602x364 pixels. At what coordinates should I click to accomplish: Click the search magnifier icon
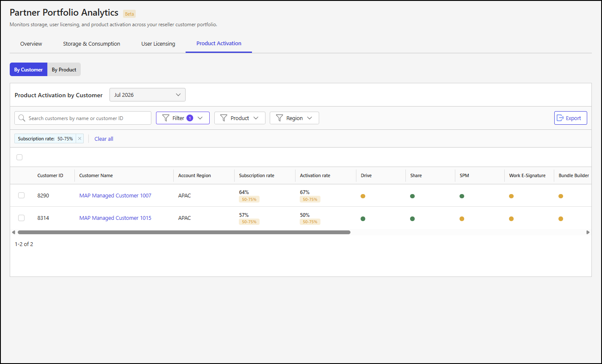(x=22, y=118)
